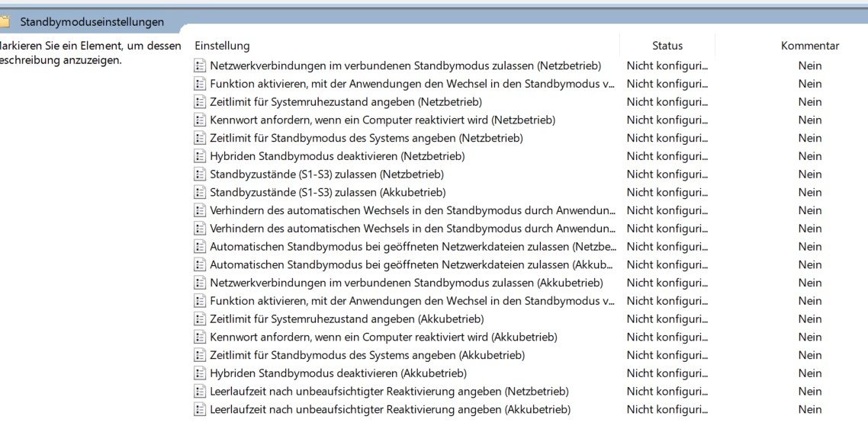Click status cell of Zeitlimit für Standbymodus des Systems (Netzbetrieb)
Viewport: 868px width, 432px height.
tap(667, 138)
